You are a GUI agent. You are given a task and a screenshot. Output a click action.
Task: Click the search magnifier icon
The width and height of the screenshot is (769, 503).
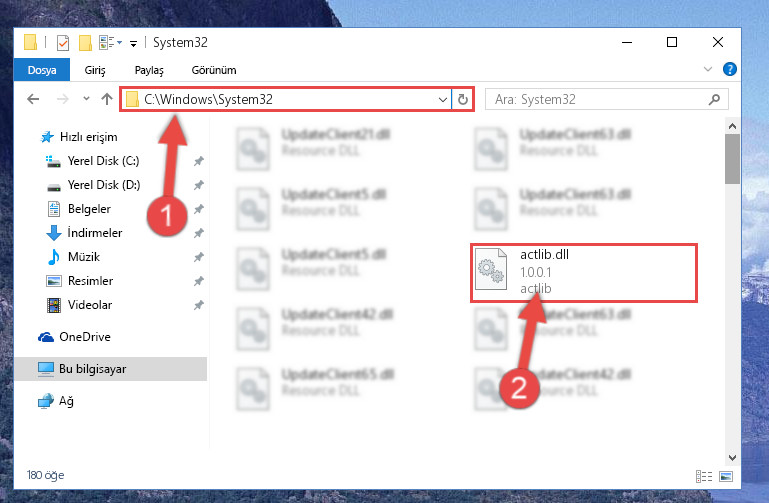(714, 100)
